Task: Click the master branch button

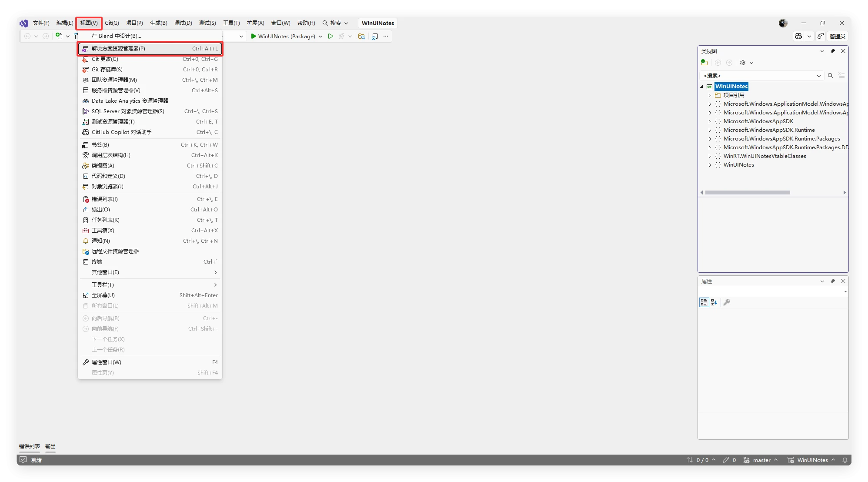Action: pyautogui.click(x=761, y=460)
